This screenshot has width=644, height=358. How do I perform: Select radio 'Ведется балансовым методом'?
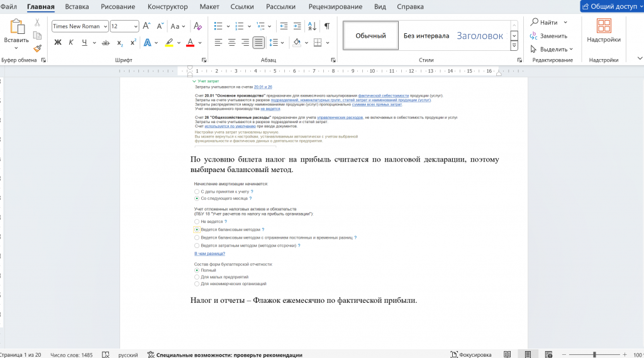click(x=197, y=230)
